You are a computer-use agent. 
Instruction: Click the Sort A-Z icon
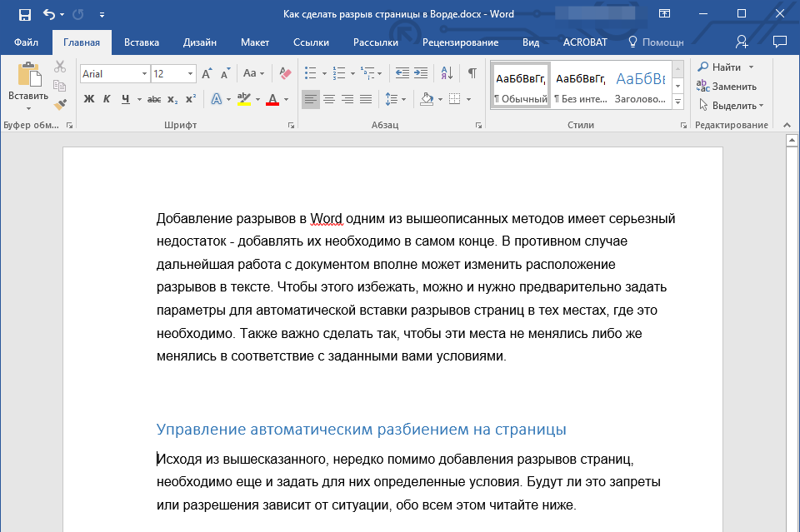(446, 73)
